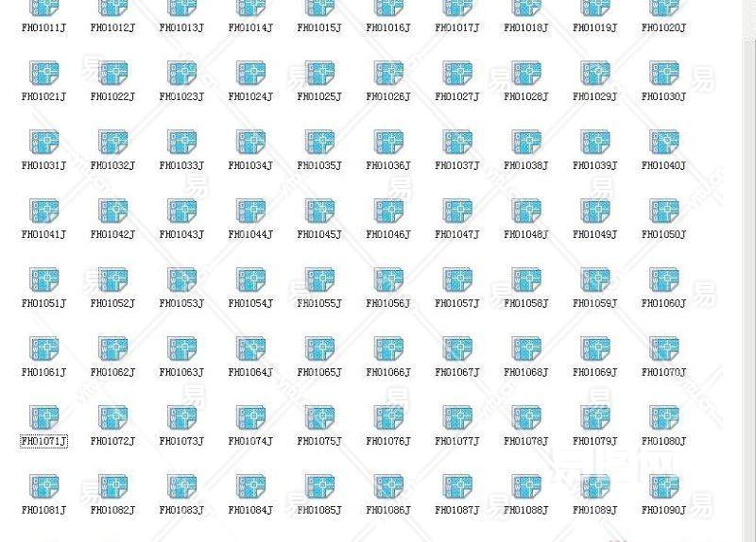Click the FH01012J file name
Image resolution: width=756 pixels, height=542 pixels.
(112, 28)
